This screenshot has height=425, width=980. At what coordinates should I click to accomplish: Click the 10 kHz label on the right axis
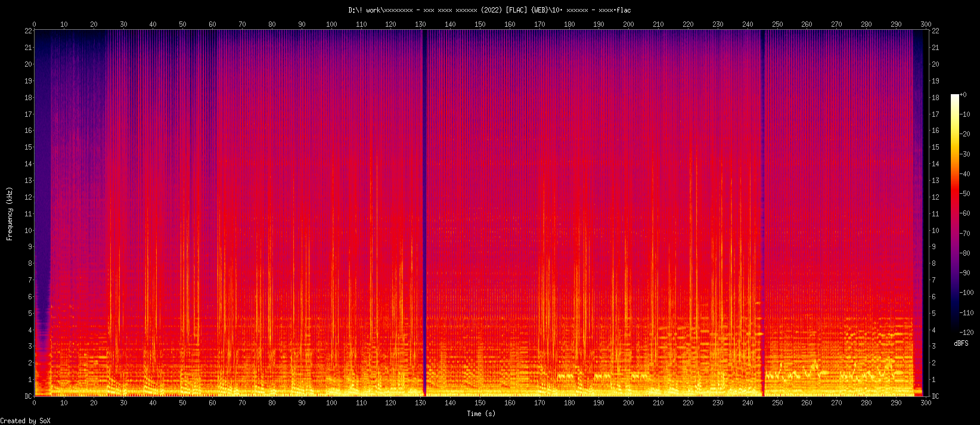pos(935,231)
